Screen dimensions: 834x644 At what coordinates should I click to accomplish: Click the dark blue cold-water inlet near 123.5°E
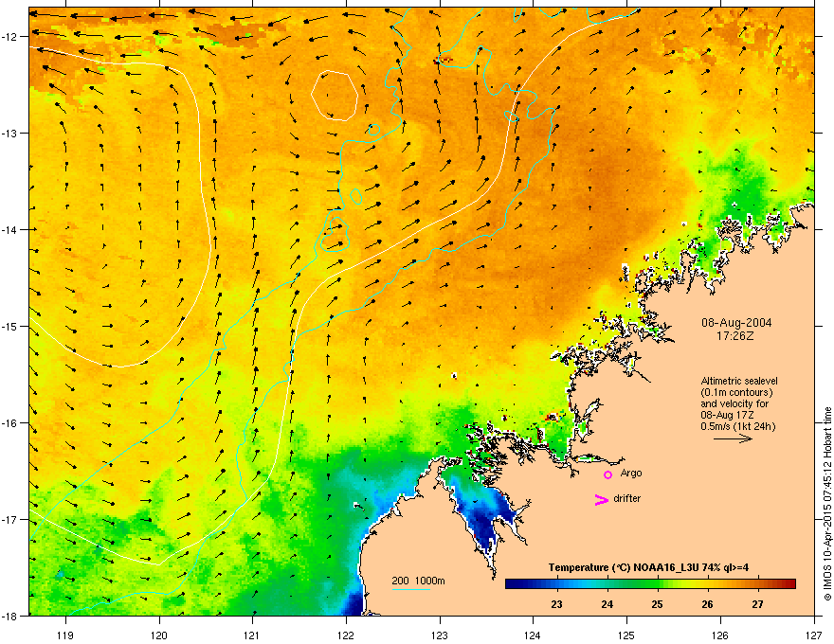tap(485, 518)
